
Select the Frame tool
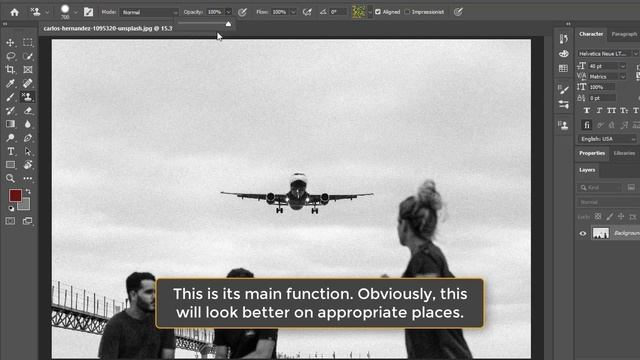(x=28, y=70)
